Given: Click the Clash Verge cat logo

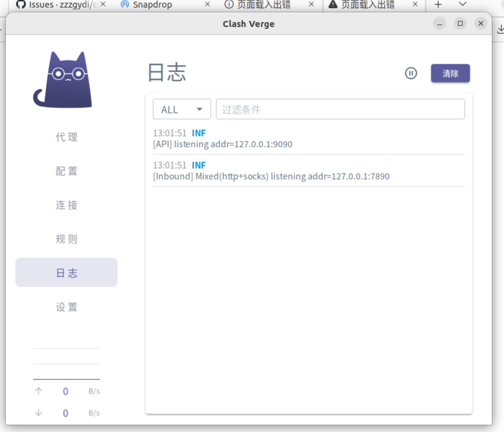Looking at the screenshot, I should tap(63, 80).
